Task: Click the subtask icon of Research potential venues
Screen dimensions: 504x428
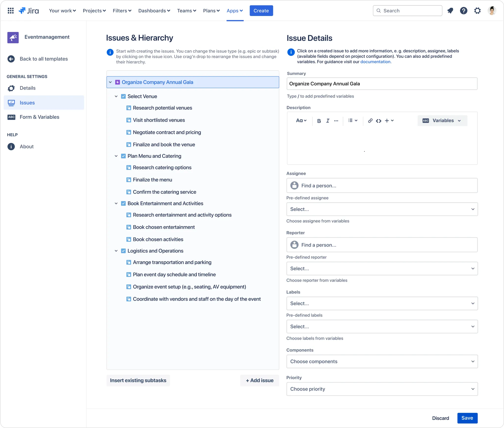Action: (x=129, y=108)
